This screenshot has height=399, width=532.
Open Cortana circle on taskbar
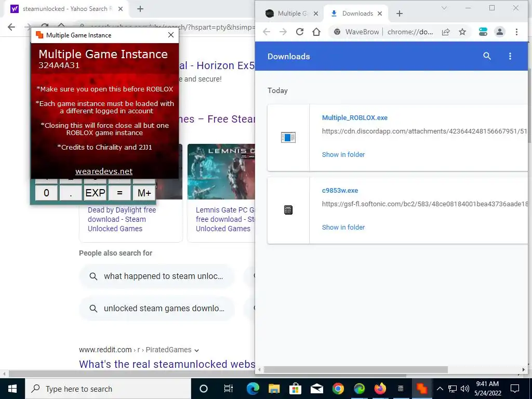[x=204, y=389]
